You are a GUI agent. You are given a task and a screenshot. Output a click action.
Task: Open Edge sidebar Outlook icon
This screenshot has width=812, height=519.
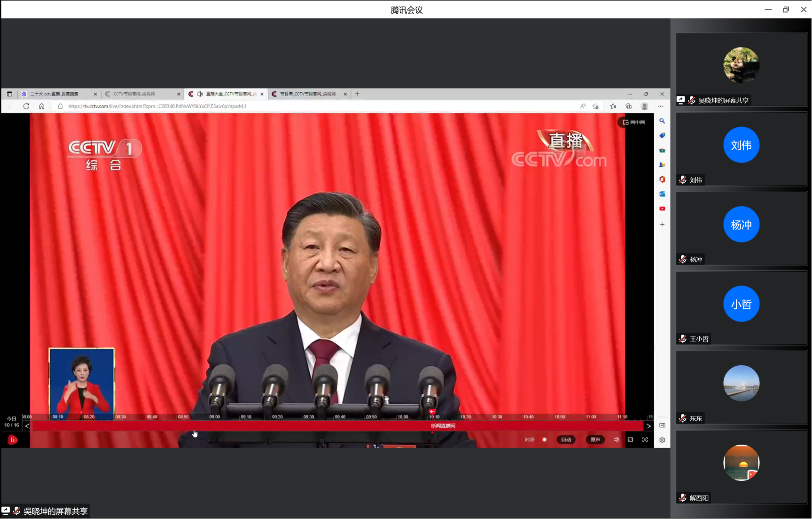(x=662, y=194)
